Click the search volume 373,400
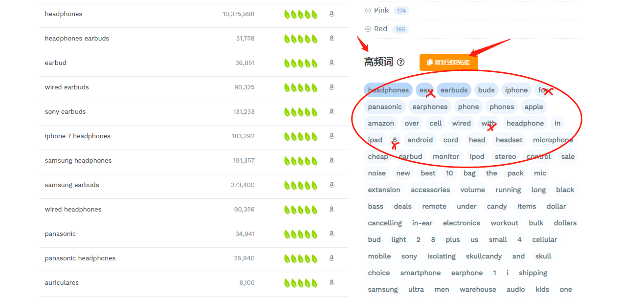 (243, 185)
